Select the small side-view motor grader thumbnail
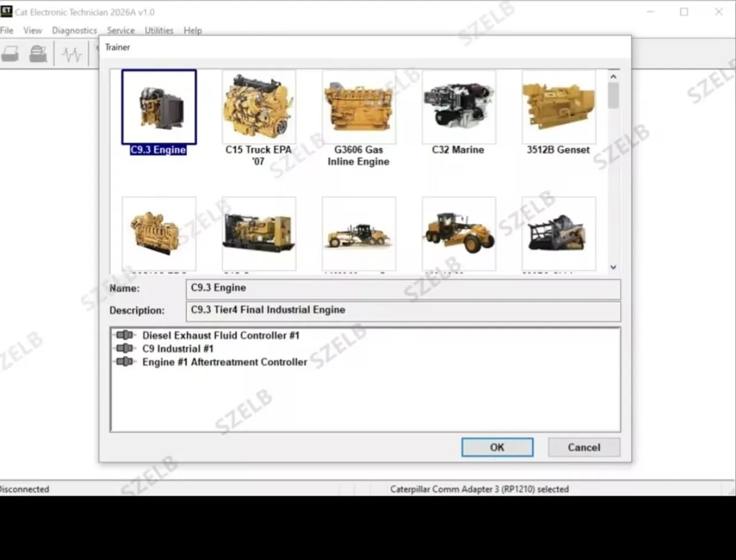Image resolution: width=736 pixels, height=560 pixels. [359, 233]
